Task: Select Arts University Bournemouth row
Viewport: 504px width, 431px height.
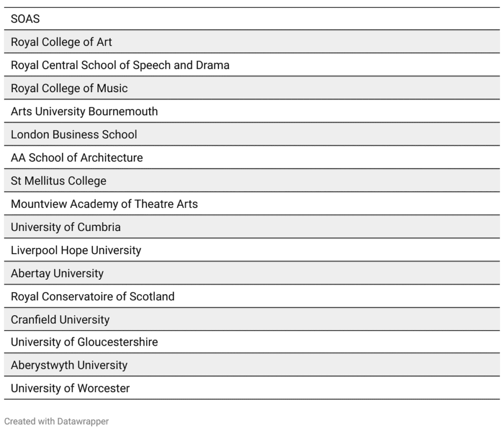Action: point(252,111)
